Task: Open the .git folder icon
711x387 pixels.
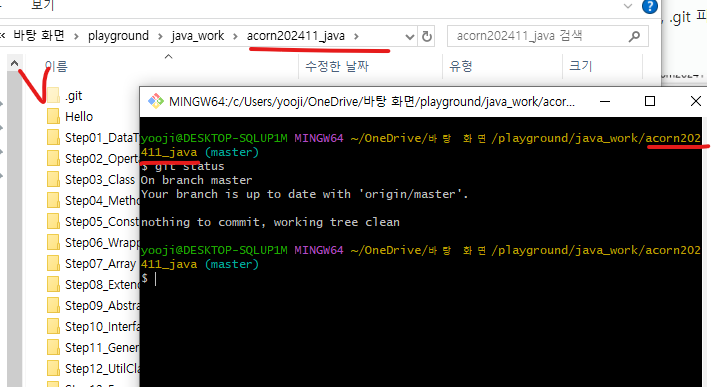Action: [x=54, y=95]
